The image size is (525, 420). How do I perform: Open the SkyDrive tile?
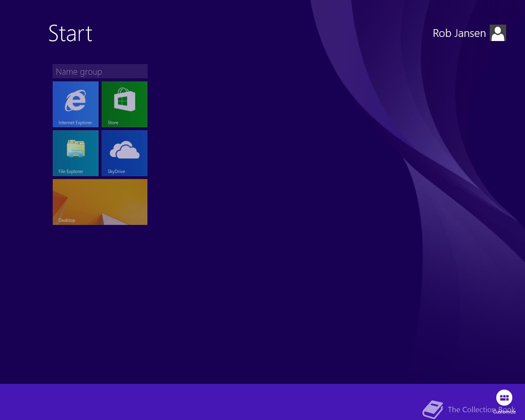[124, 153]
